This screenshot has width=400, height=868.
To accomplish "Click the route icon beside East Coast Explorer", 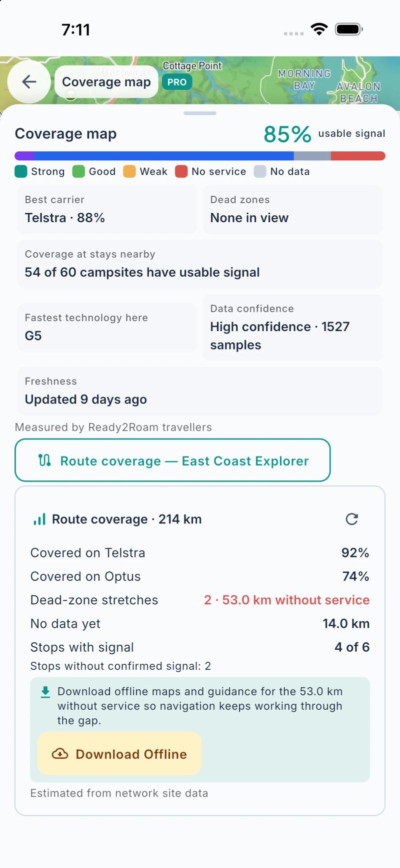I will click(x=44, y=460).
